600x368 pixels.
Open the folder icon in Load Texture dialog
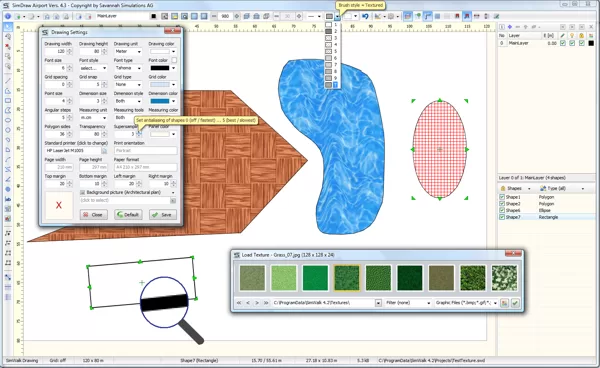click(x=505, y=303)
